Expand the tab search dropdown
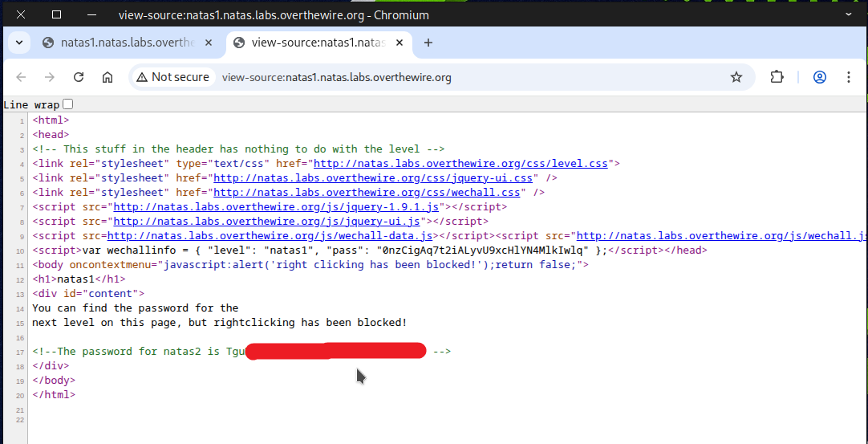Image resolution: width=868 pixels, height=444 pixels. click(18, 43)
